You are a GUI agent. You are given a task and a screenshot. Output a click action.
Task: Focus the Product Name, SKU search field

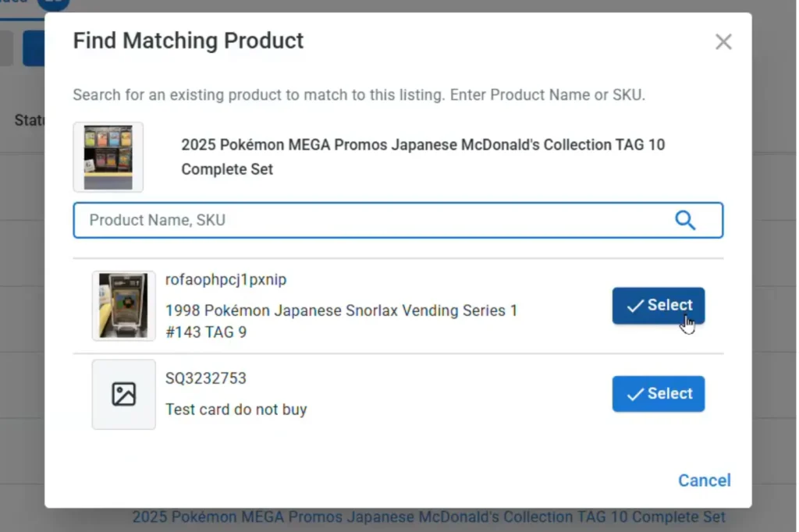[x=398, y=220]
